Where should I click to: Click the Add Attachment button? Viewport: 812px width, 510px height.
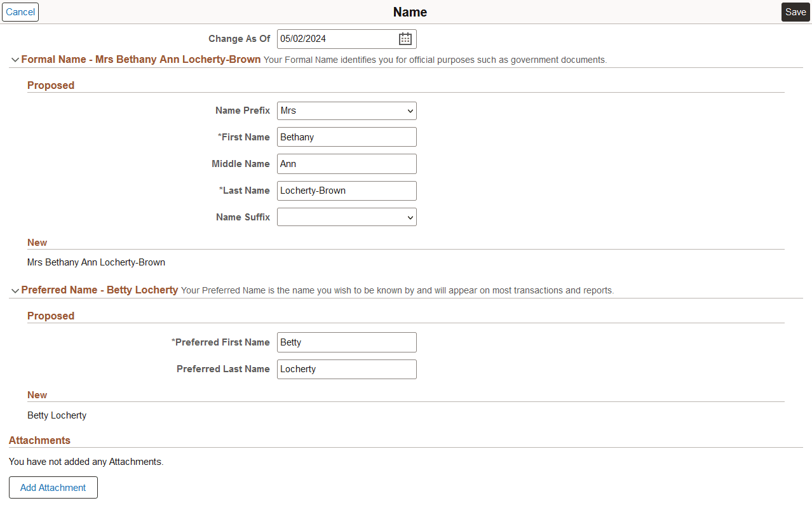(x=53, y=487)
